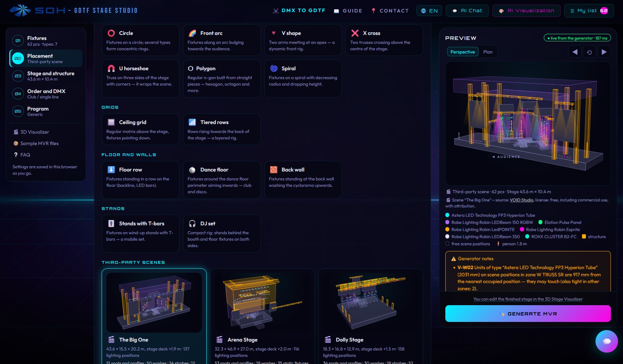Go to step 01 Fixtures
Viewport: 623px width, 364px height.
46,41
